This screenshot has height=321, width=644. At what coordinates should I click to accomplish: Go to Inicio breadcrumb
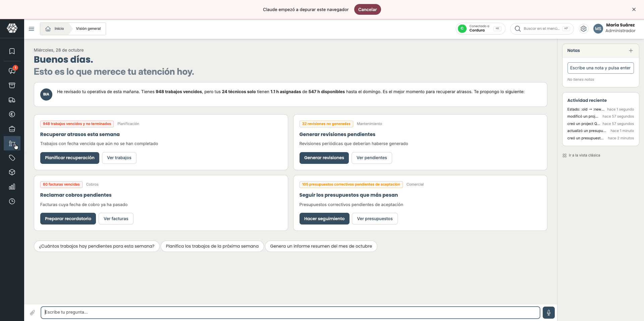coord(55,29)
